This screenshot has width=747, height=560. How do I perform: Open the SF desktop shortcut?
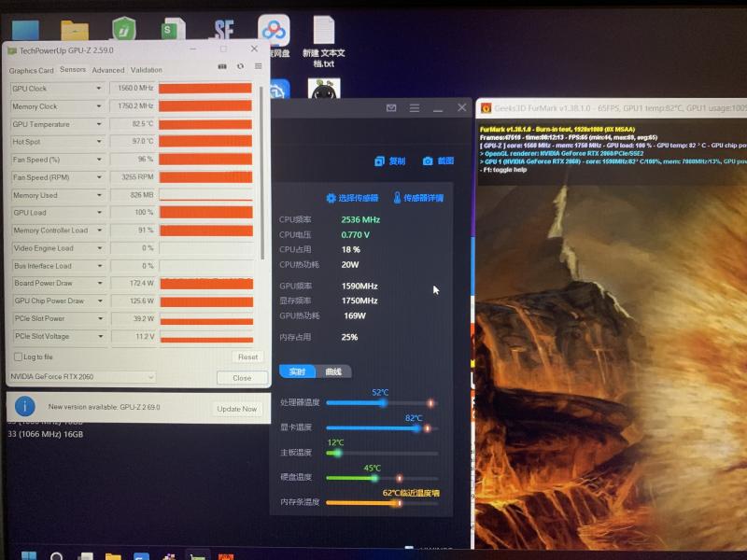click(x=224, y=30)
